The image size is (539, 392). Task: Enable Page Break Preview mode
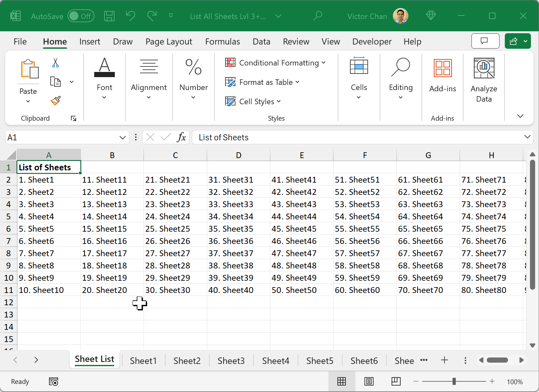(396, 381)
